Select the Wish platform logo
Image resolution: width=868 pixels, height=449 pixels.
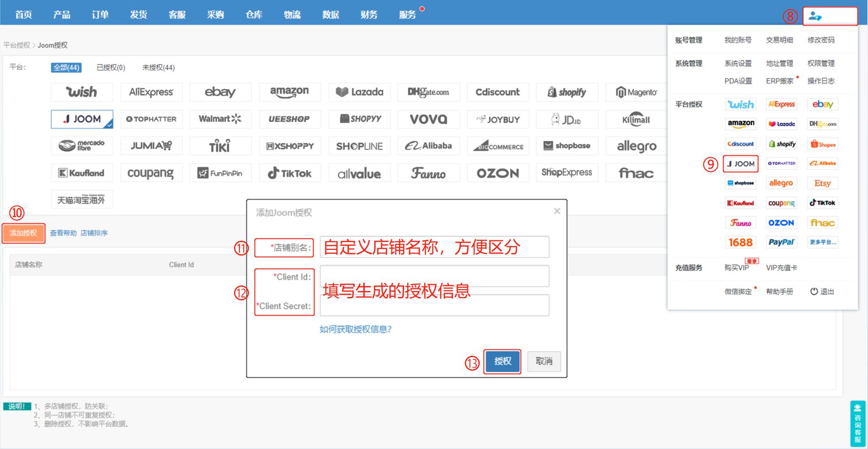(x=82, y=92)
